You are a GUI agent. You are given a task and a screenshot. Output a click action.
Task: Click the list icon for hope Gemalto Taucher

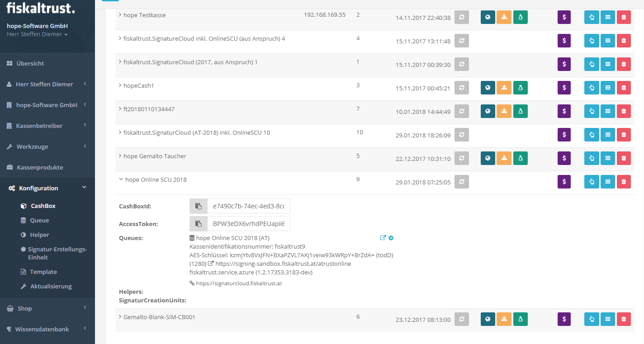[x=608, y=158]
